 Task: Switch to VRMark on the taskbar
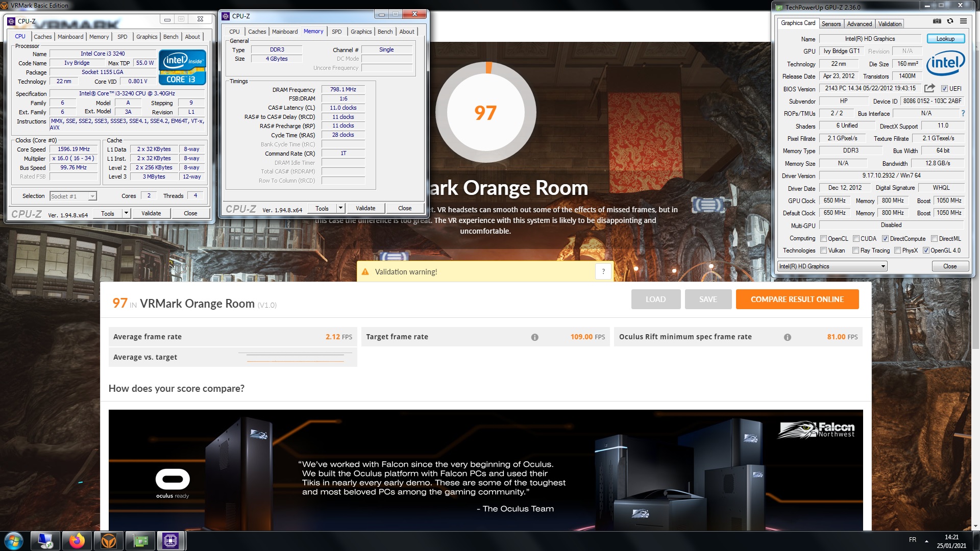[108, 541]
